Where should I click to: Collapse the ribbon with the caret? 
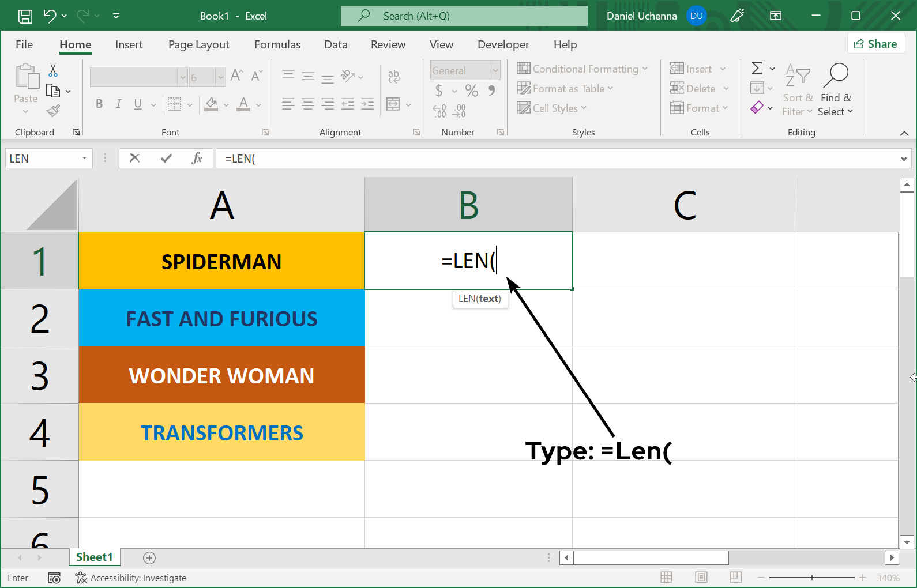click(x=904, y=133)
